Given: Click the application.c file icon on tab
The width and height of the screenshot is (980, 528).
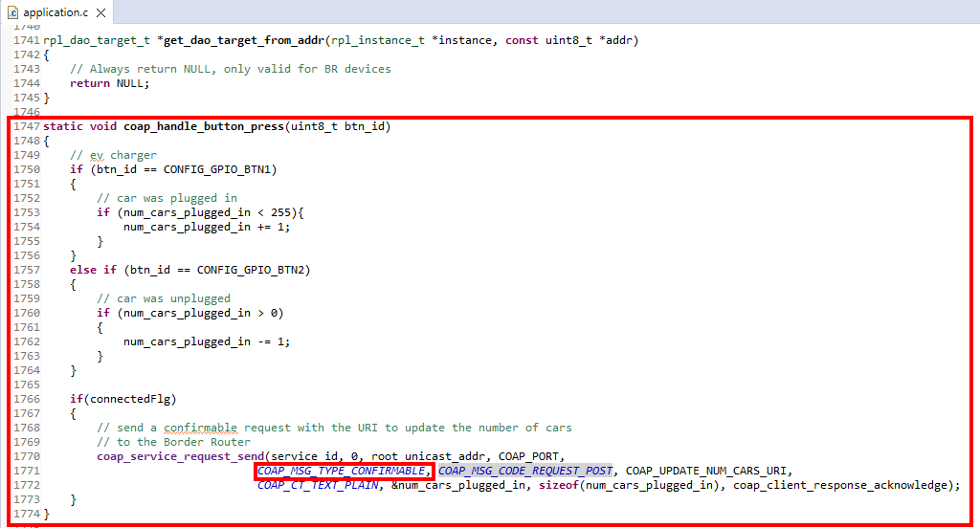Looking at the screenshot, I should 12,12.
